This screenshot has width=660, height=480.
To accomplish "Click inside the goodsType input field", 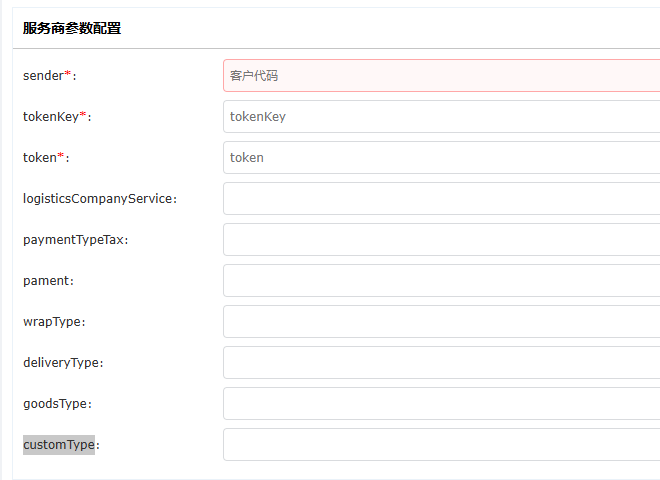I will 440,403.
